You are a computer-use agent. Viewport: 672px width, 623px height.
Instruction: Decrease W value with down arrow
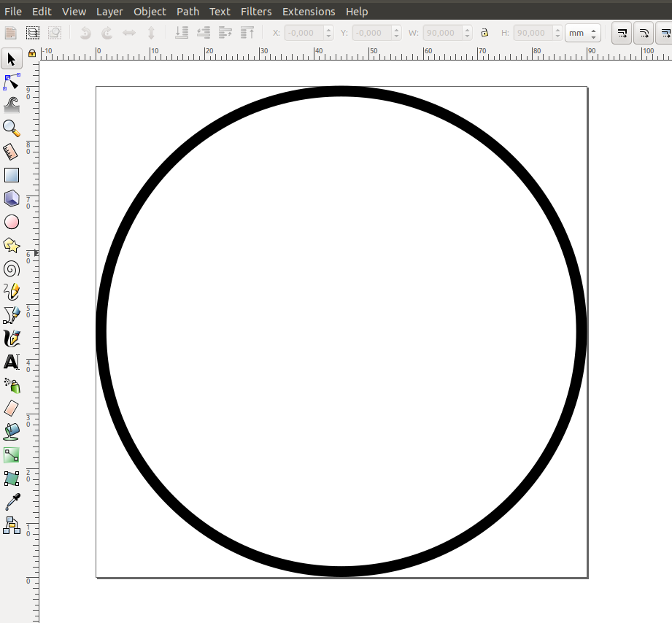[468, 36]
